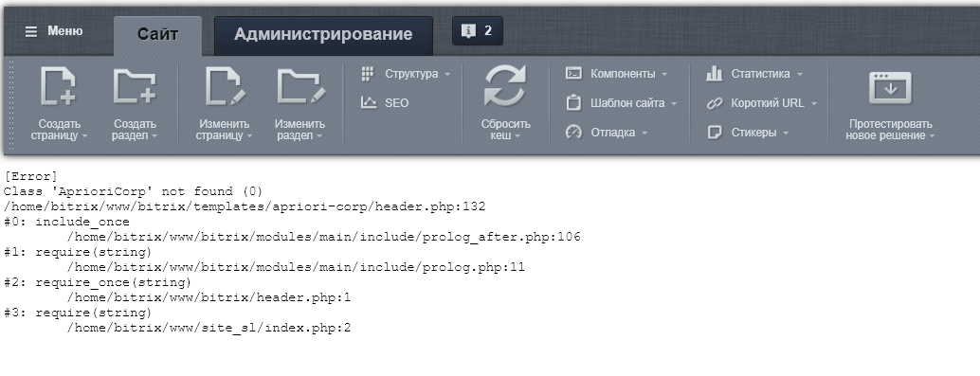Screen dimensions: 980x376
Task: Expand the Шаблон сайта dropdown arrow
Action: point(674,103)
